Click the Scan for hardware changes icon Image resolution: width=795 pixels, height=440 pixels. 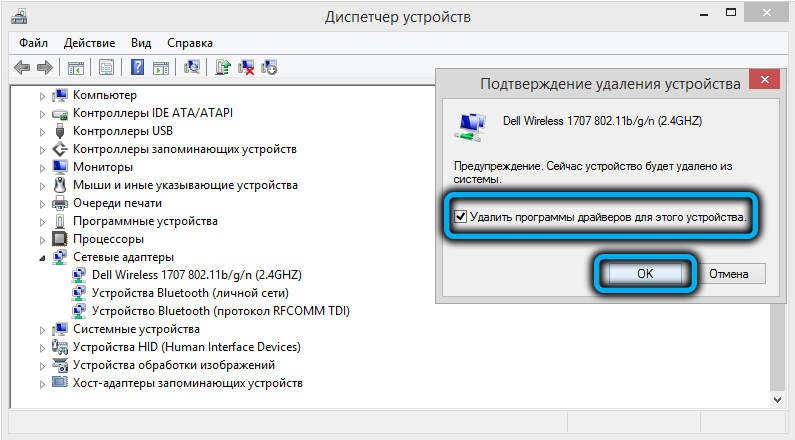click(193, 68)
